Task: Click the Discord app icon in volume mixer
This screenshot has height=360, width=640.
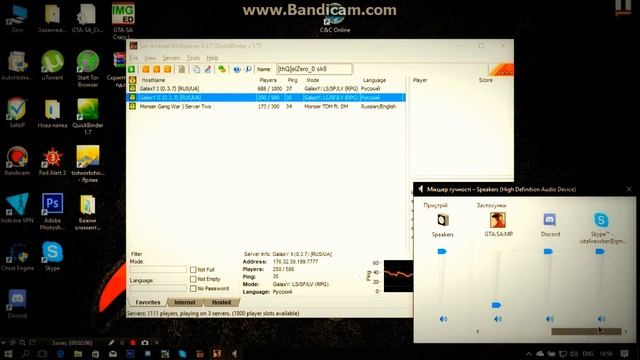Action: pos(550,220)
